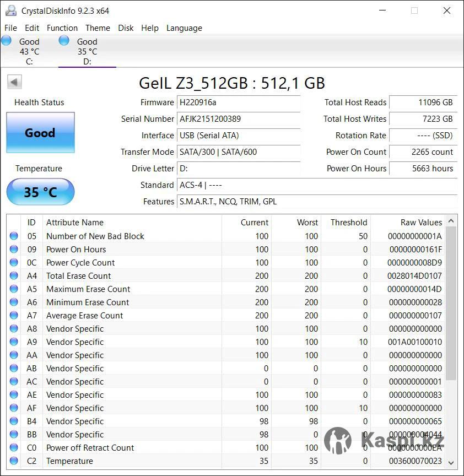The image size is (464, 476).
Task: Click Power On Hours value 5663 hours
Action: pyautogui.click(x=423, y=169)
